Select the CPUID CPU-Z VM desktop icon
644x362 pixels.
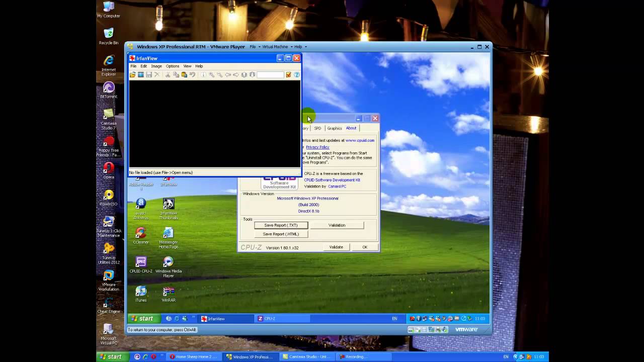141,265
